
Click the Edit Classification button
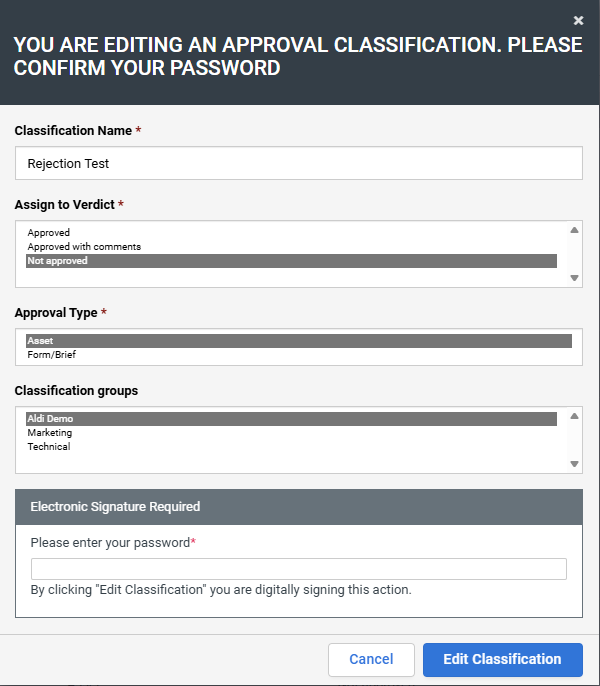click(502, 659)
